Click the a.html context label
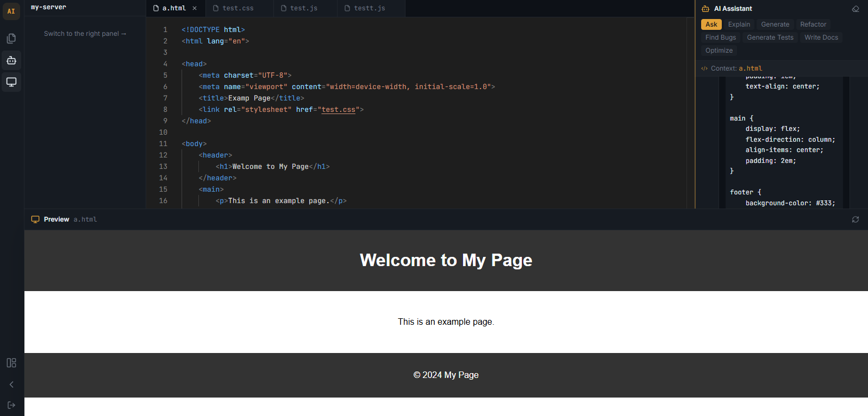Image resolution: width=868 pixels, height=416 pixels. click(x=751, y=68)
